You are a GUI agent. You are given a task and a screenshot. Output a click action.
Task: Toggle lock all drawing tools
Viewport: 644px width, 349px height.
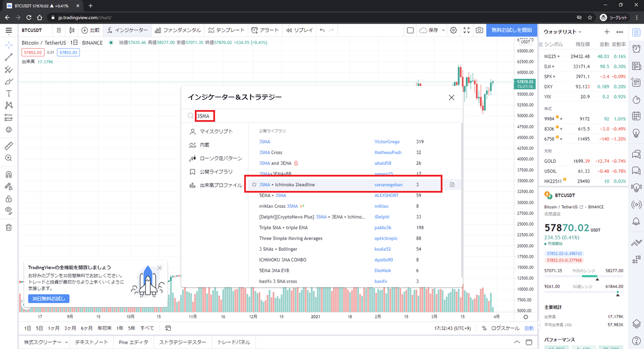pos(9,199)
